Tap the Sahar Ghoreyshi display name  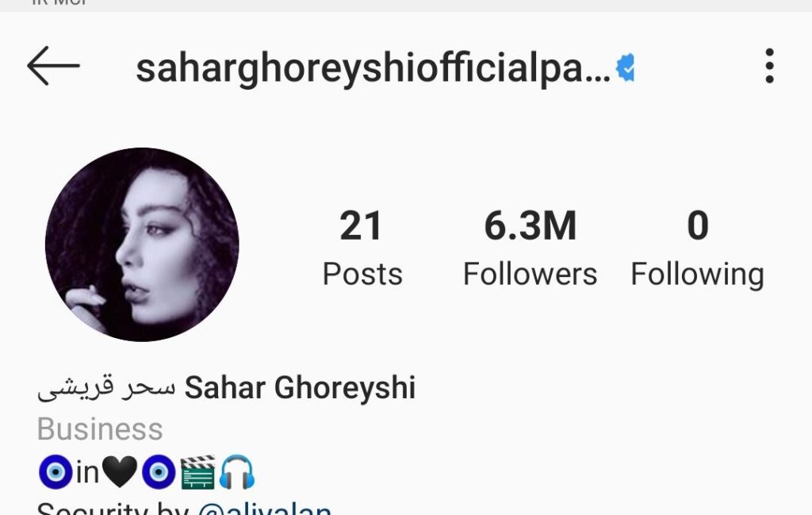301,387
